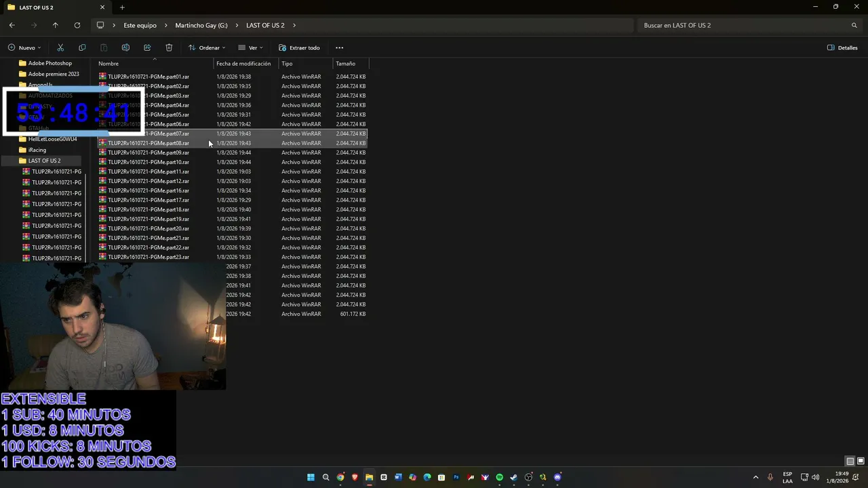Click the Copy icon in the toolbar

82,47
